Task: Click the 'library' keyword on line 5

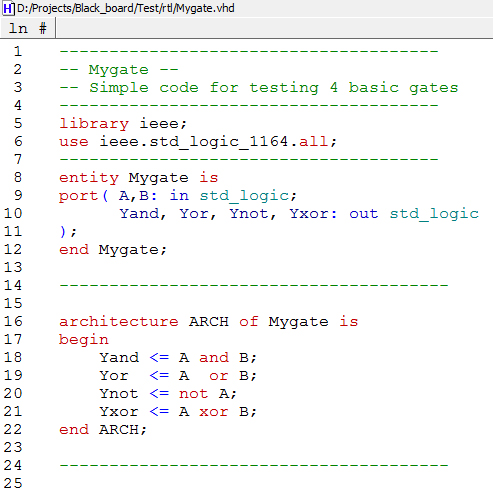Action: click(94, 124)
